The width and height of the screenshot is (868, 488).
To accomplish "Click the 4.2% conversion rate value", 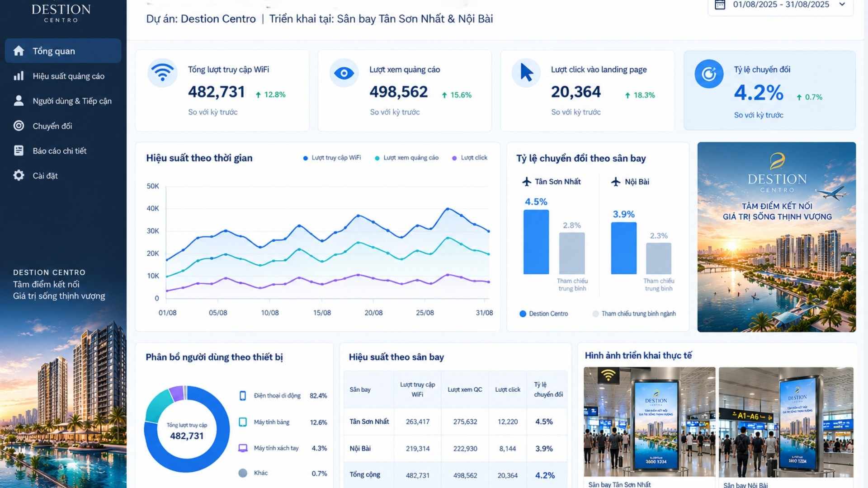I will [x=759, y=93].
